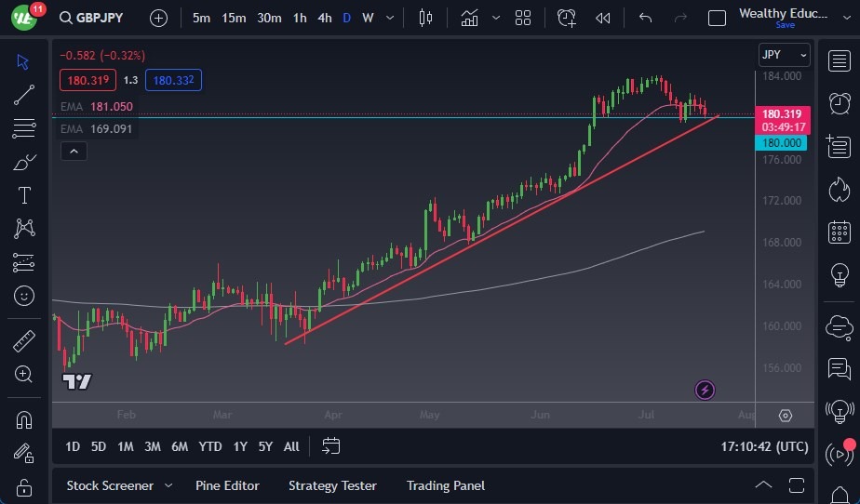Screen dimensions: 860x504
Task: Open the JPY currency dropdown
Action: 784,55
